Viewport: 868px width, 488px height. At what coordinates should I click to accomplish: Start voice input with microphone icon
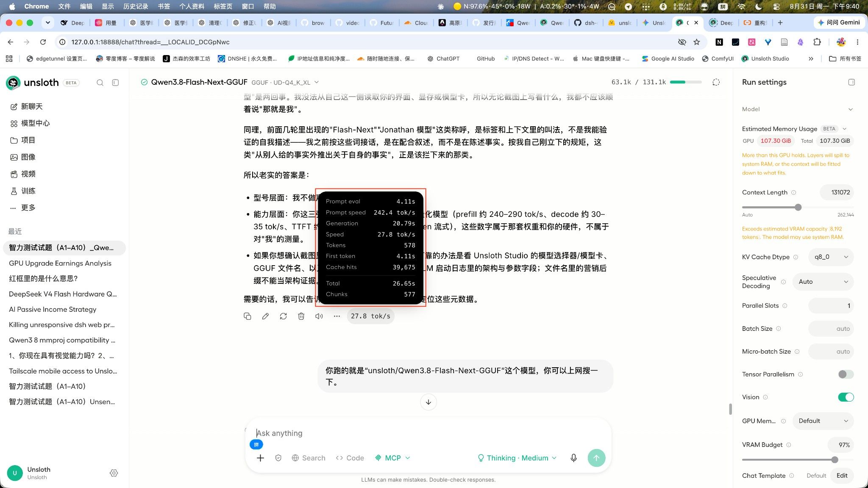[573, 458]
